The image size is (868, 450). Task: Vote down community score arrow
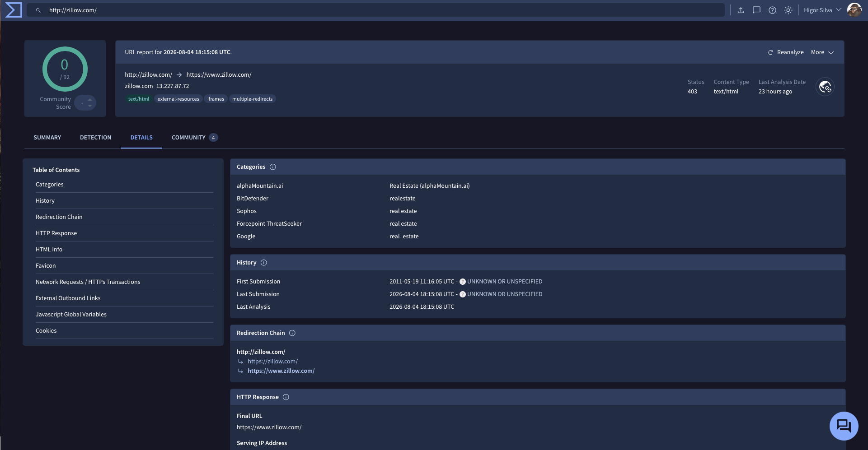click(90, 106)
